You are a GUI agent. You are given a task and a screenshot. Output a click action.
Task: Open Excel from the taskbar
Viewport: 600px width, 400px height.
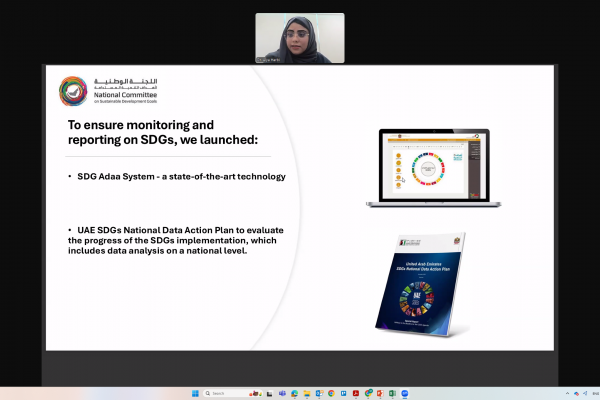click(392, 393)
